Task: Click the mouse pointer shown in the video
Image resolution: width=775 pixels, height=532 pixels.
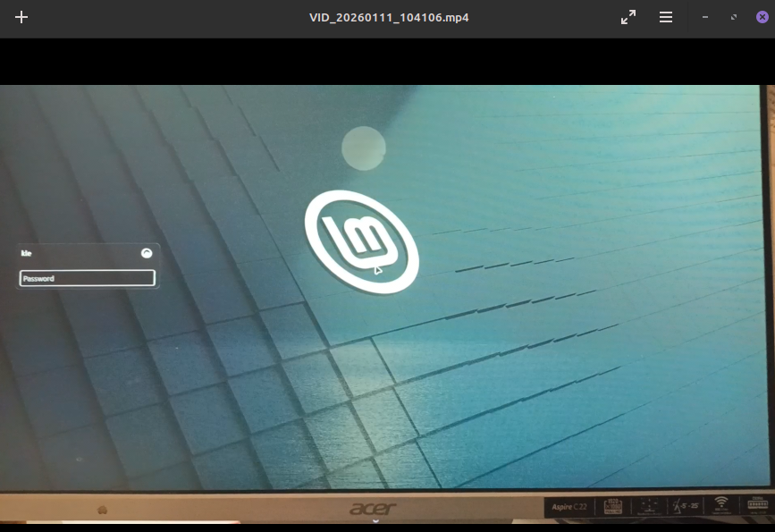Action: click(378, 270)
